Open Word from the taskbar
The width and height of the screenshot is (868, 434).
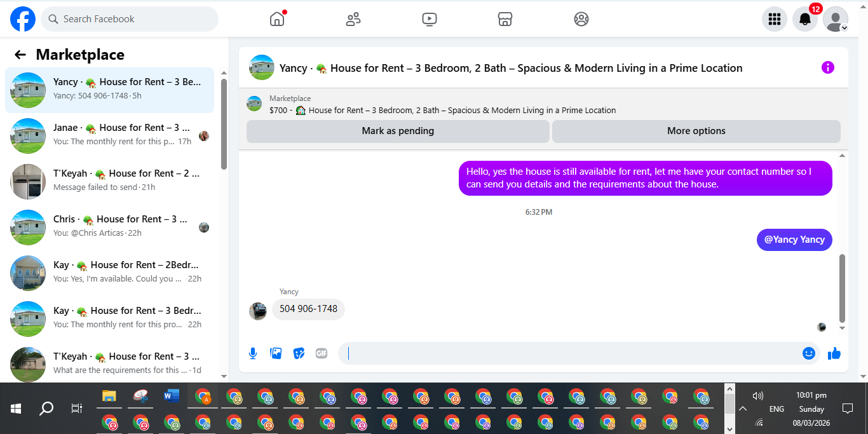point(172,397)
